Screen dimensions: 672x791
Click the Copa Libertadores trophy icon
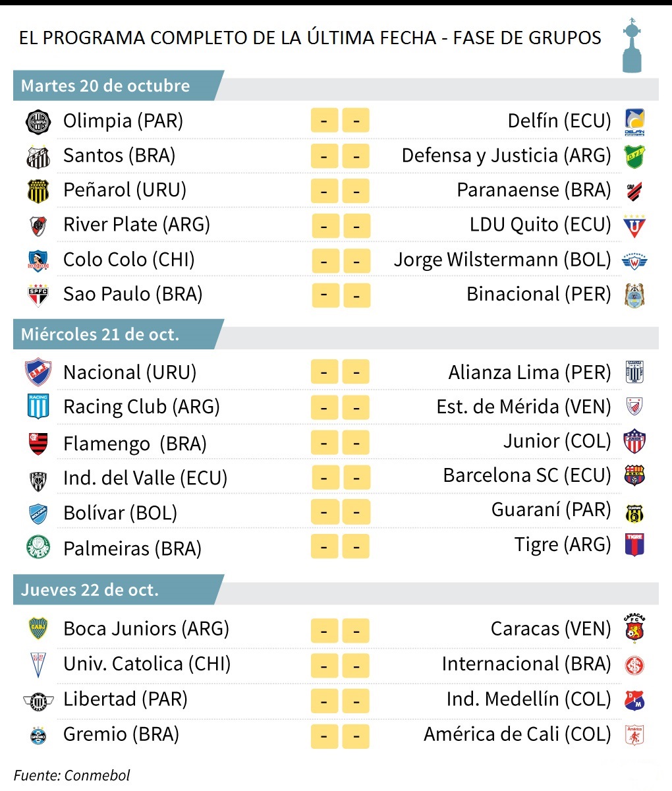632,45
